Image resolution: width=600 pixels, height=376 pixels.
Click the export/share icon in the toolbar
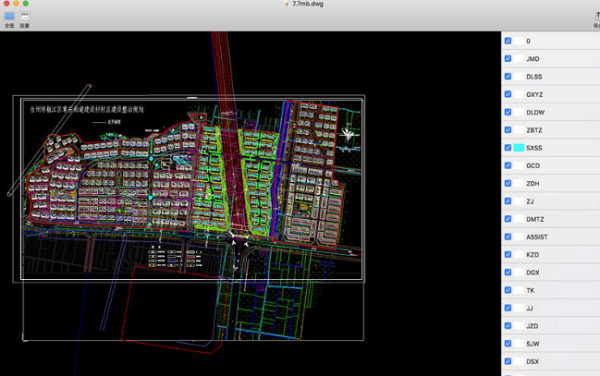click(597, 16)
